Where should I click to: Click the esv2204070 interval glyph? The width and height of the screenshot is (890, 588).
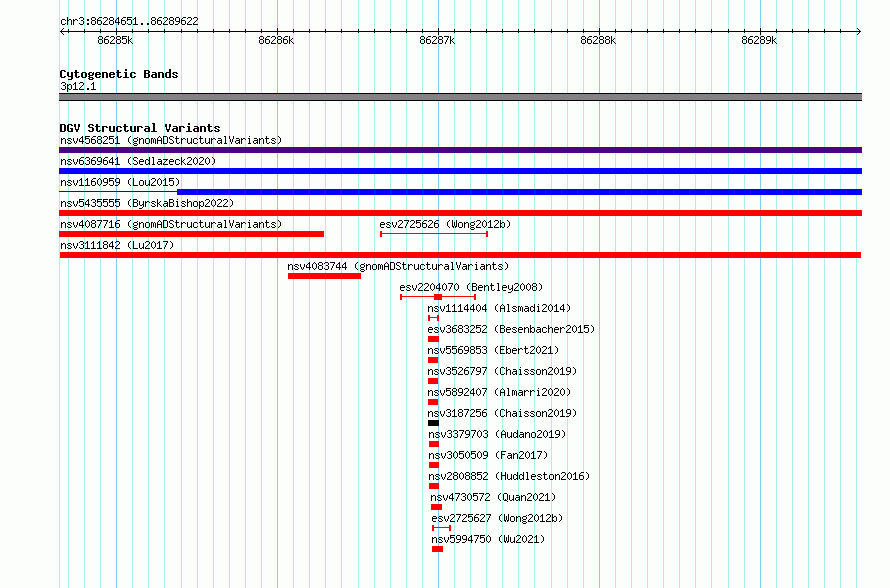tap(438, 297)
